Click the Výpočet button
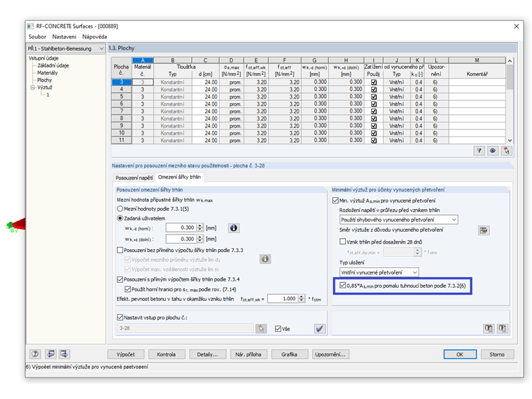 (x=125, y=354)
